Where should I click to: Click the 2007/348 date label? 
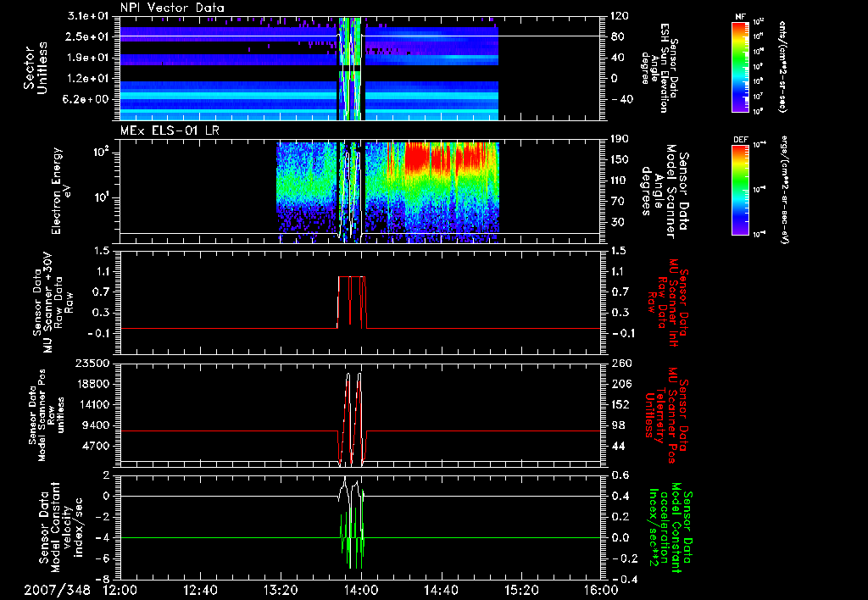[x=57, y=590]
